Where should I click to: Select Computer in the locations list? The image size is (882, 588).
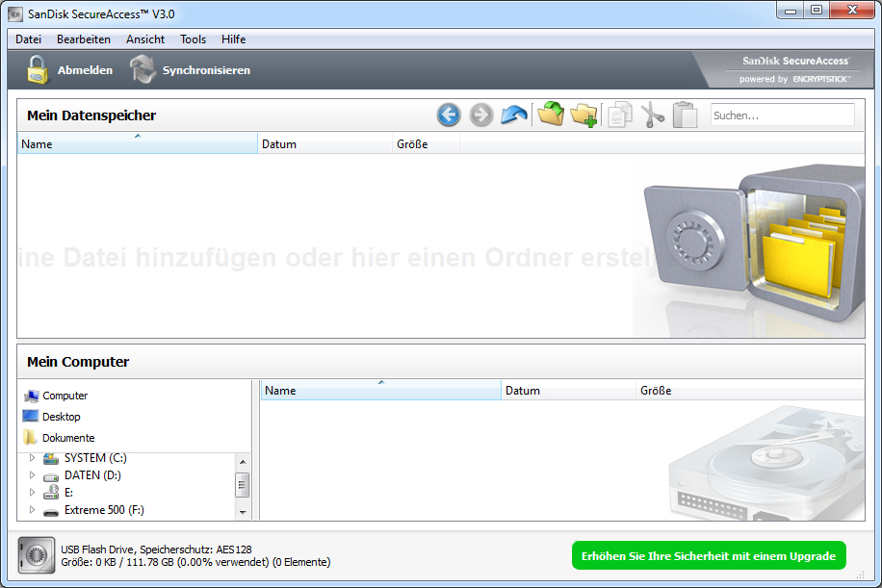tap(56, 396)
